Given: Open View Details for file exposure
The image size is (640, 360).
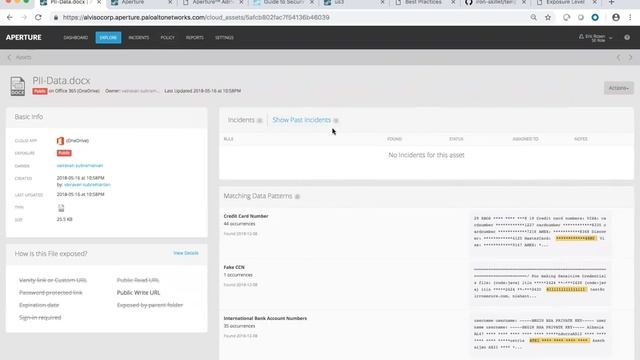Looking at the screenshot, I should 186,253.
